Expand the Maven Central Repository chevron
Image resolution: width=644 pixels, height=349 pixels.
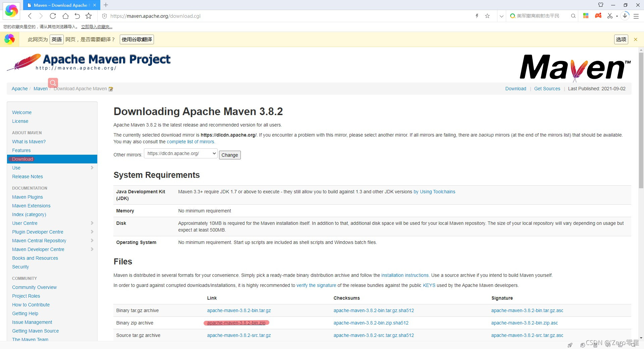click(92, 240)
